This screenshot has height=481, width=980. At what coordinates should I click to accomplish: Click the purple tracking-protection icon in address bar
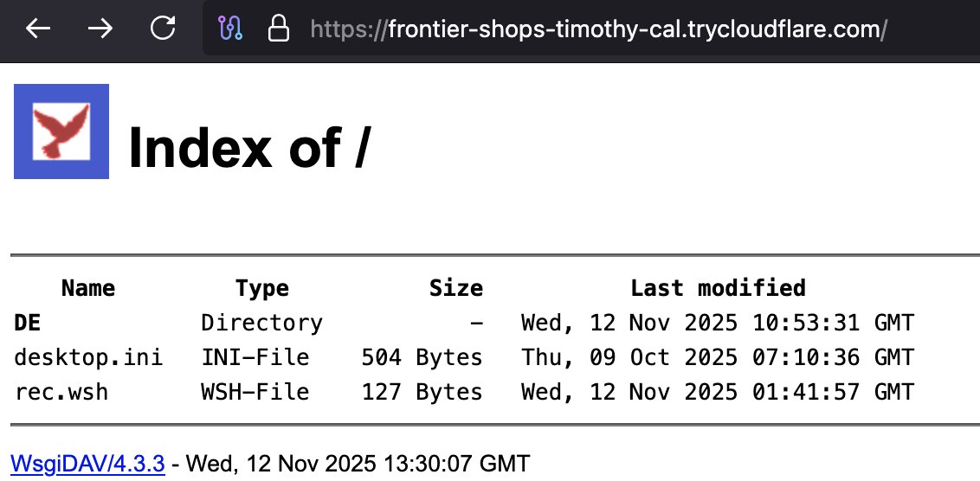[x=229, y=30]
